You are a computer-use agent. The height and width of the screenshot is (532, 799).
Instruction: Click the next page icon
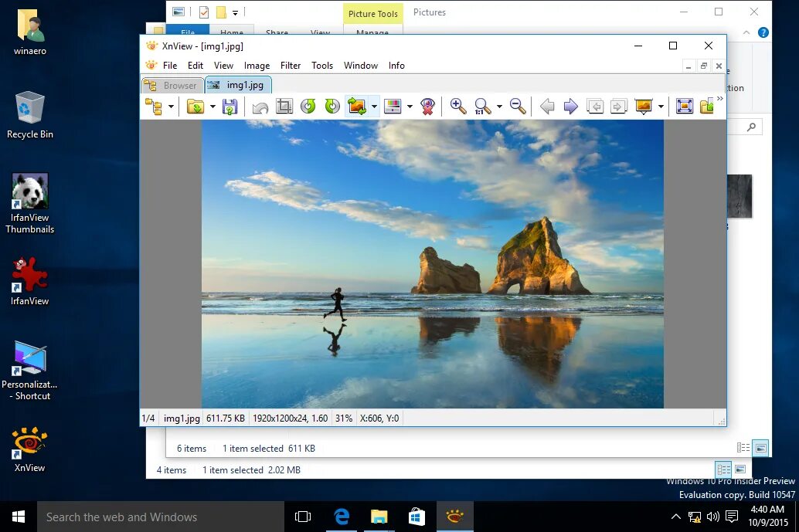click(618, 107)
